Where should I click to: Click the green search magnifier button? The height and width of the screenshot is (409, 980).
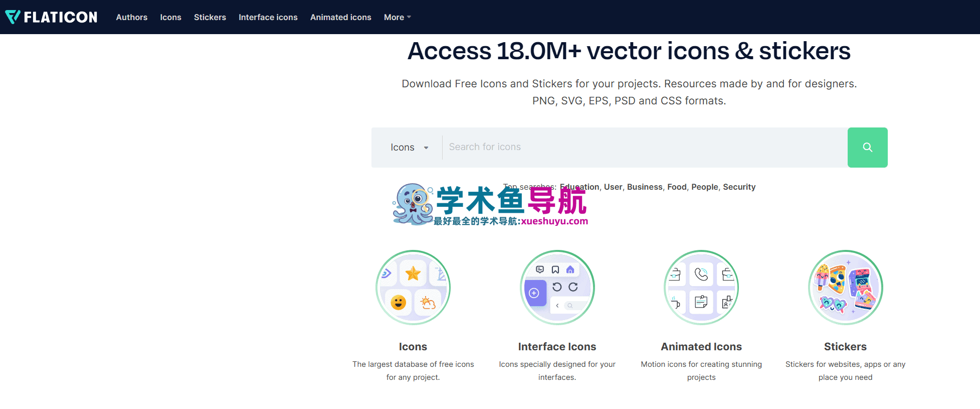868,148
